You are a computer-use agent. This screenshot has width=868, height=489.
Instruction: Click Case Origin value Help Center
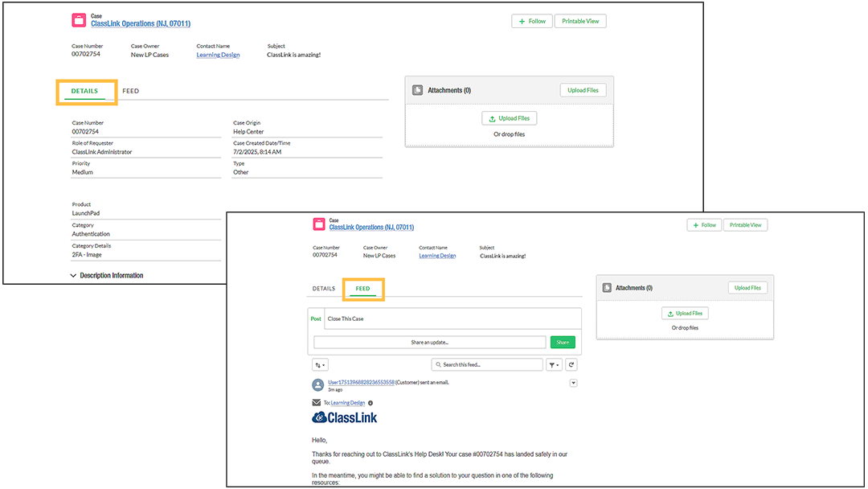(x=248, y=132)
